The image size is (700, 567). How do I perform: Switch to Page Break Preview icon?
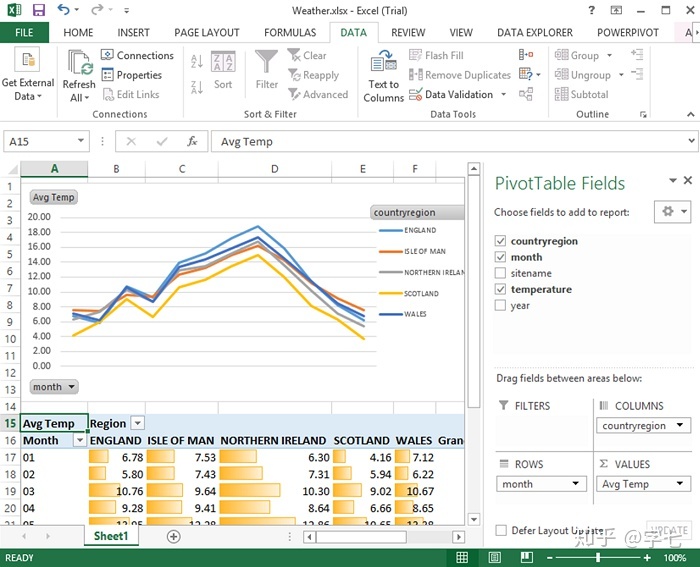pos(527,557)
